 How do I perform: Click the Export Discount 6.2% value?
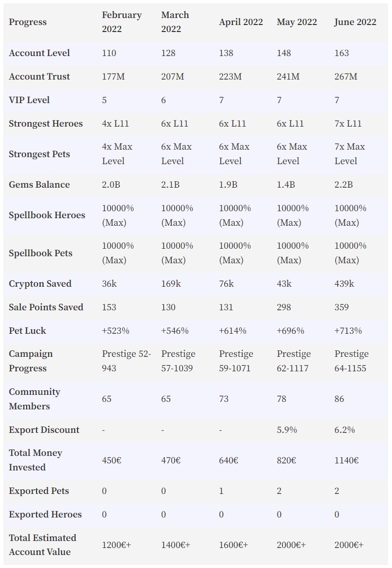[x=344, y=430]
